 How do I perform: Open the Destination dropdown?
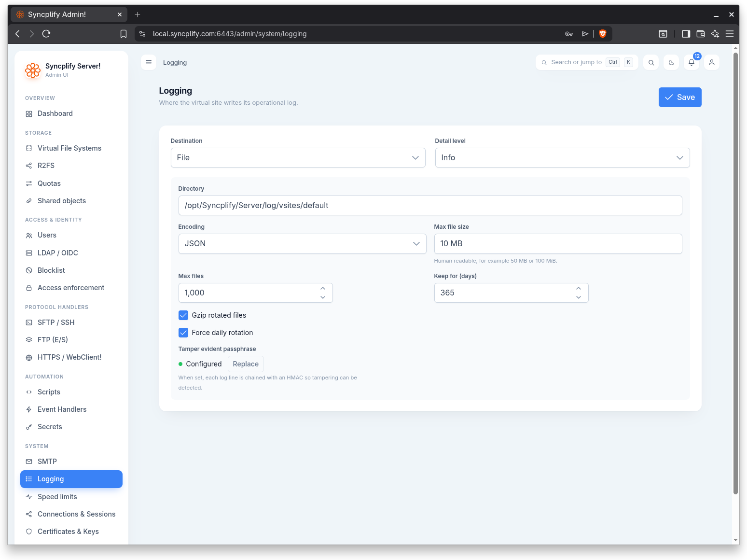298,158
